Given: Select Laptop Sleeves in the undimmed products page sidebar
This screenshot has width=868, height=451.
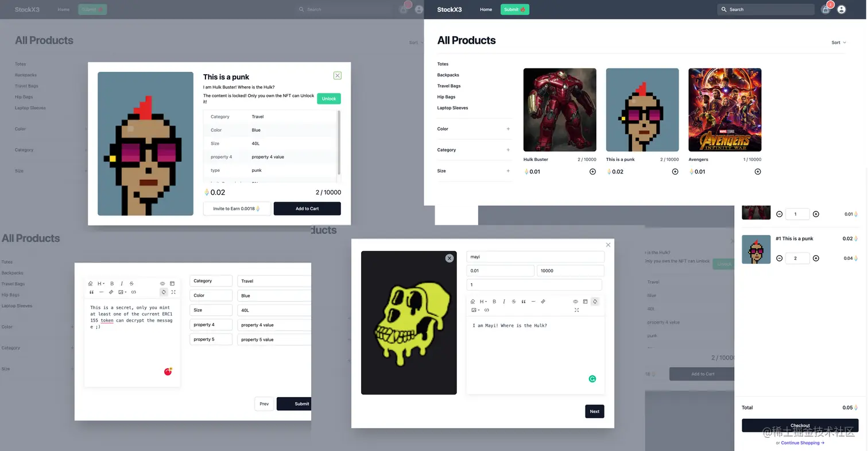Looking at the screenshot, I should coord(452,107).
